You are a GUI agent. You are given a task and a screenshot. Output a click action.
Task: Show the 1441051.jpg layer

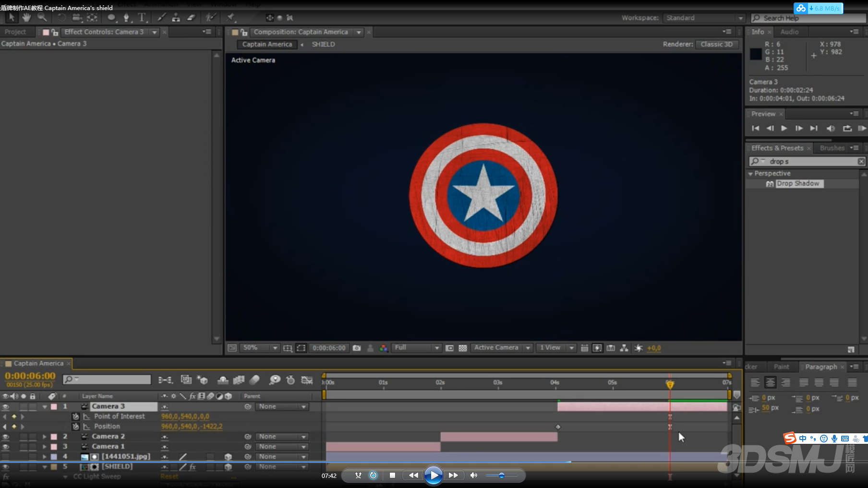(x=5, y=457)
